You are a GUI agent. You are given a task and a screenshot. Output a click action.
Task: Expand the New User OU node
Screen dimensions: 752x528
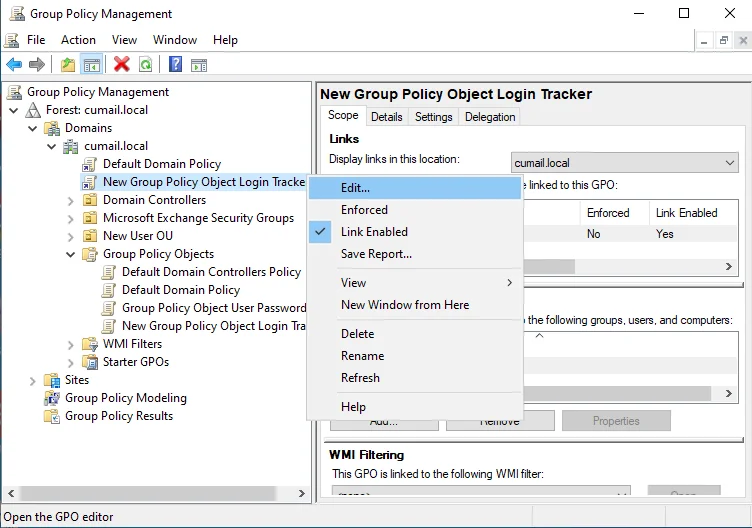(70, 236)
